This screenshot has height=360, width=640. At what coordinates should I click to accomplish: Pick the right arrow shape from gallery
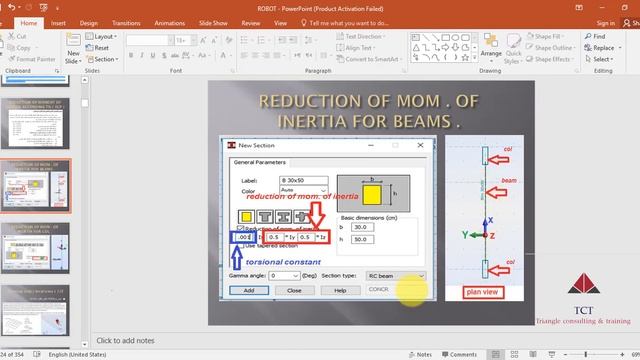pos(445,48)
